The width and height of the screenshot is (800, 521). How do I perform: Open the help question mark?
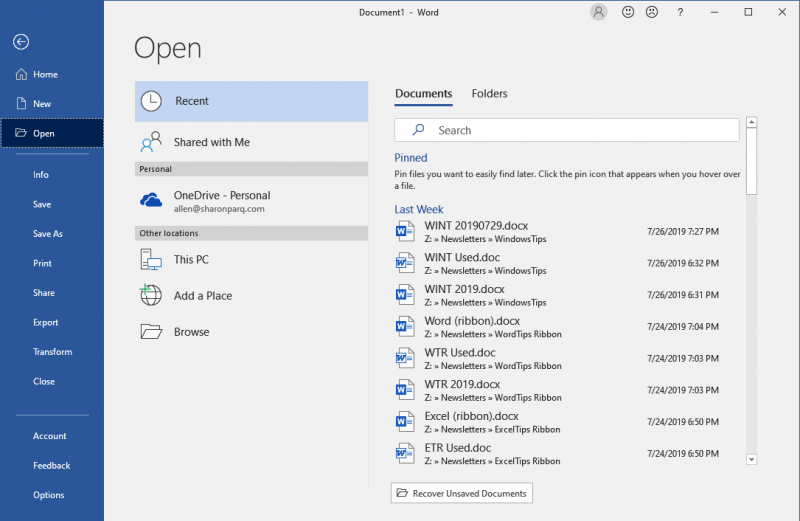tap(680, 13)
